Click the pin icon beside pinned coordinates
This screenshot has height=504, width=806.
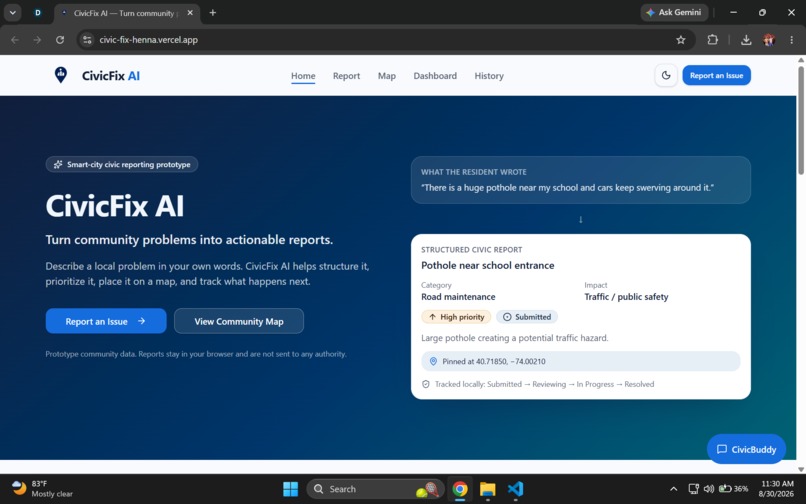pyautogui.click(x=433, y=362)
